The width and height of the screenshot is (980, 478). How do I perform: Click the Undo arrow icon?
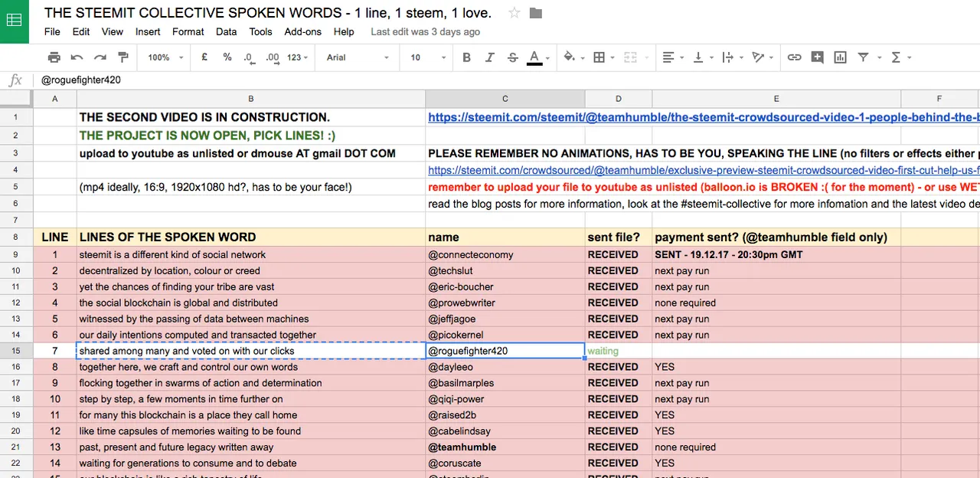point(77,57)
